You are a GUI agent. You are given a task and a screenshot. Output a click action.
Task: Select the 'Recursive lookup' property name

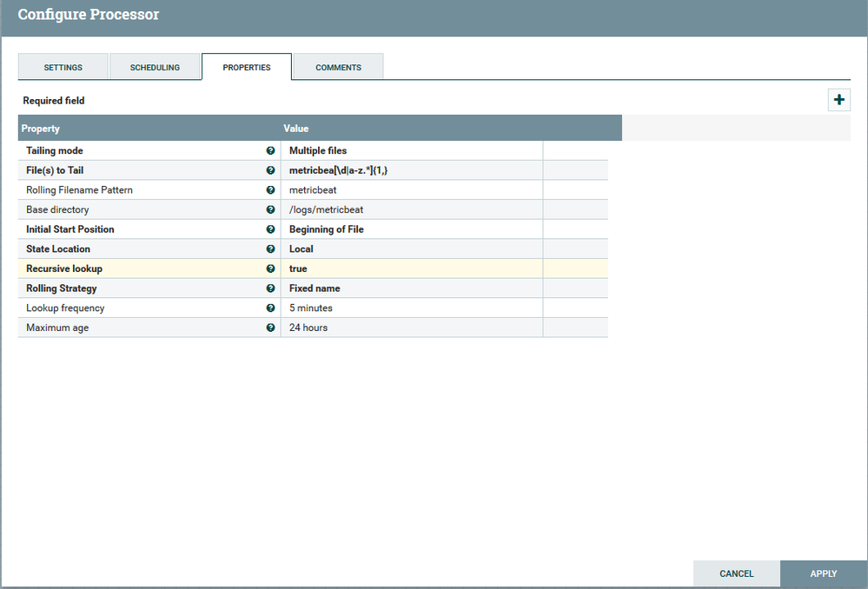point(64,268)
